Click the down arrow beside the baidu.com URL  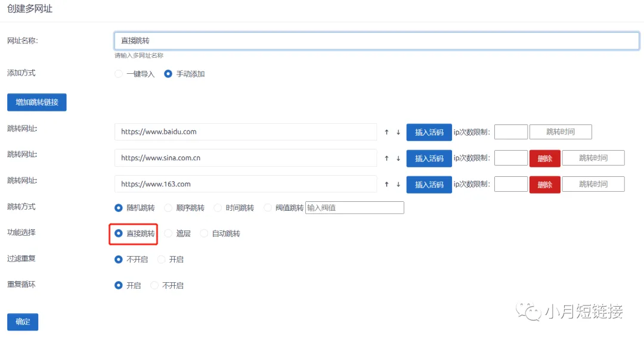(398, 132)
